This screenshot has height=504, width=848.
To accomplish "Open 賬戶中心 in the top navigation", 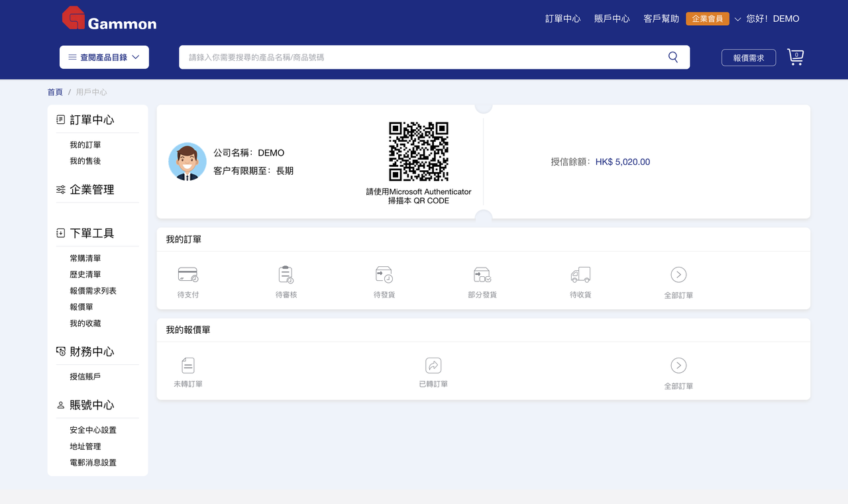I will 611,19.
